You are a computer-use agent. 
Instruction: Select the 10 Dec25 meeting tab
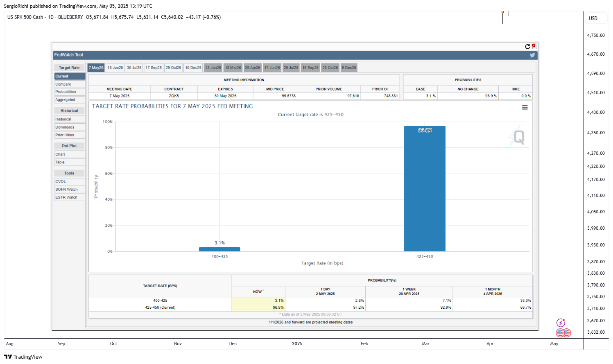[193, 68]
